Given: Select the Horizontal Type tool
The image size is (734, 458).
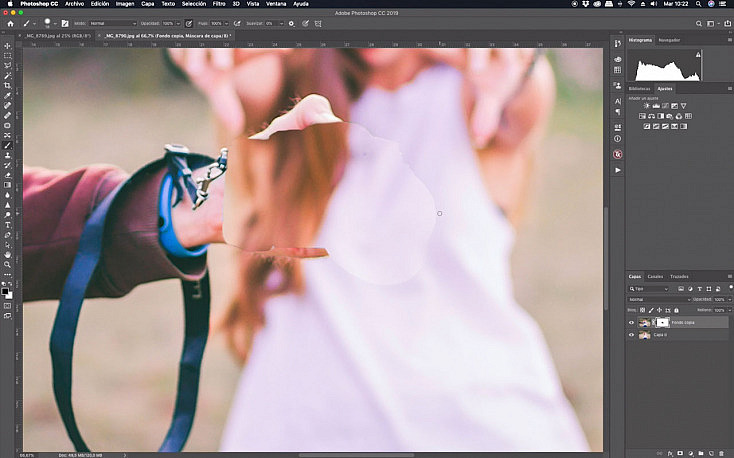Looking at the screenshot, I should coord(7,225).
